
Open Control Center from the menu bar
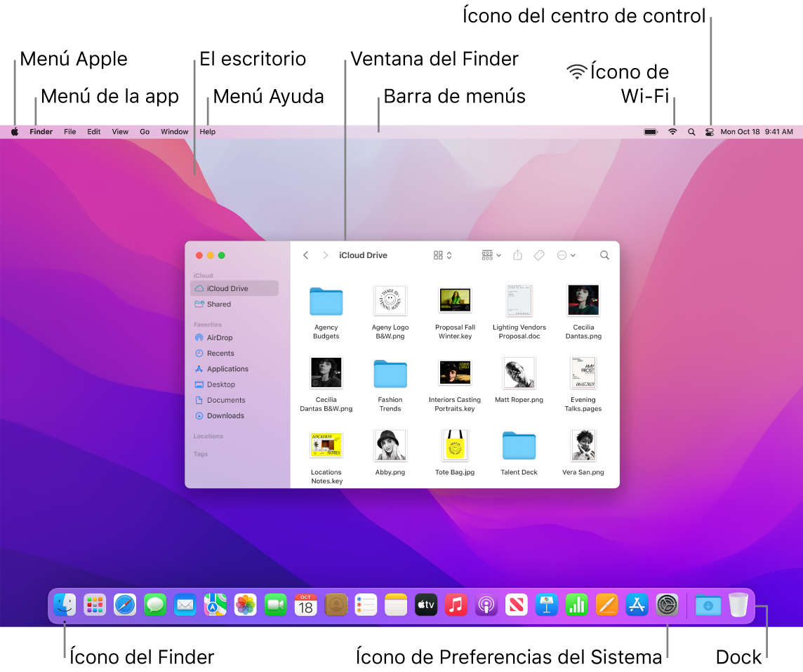(x=709, y=131)
